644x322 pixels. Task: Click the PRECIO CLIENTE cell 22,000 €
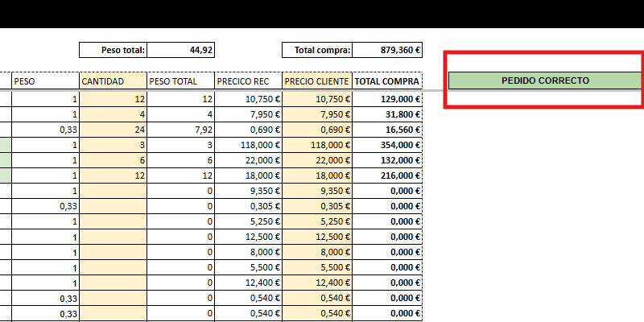[x=317, y=160]
